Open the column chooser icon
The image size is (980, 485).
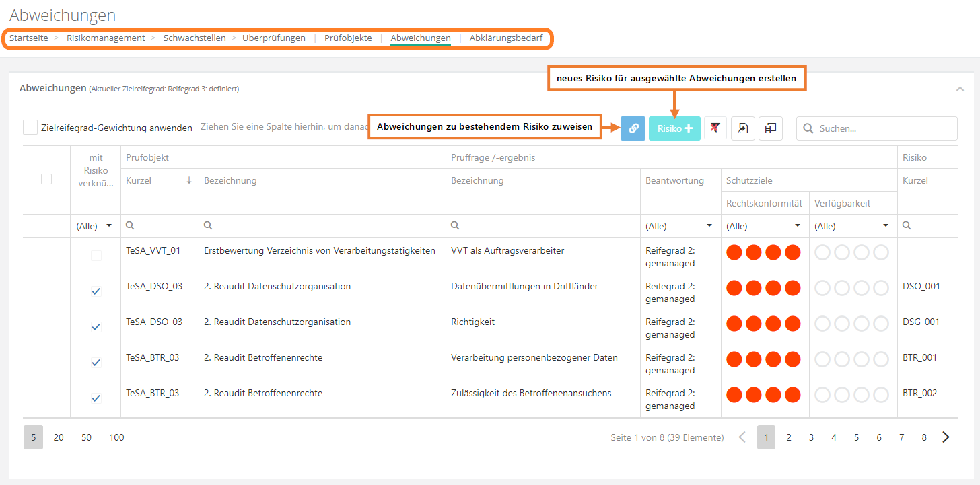click(770, 128)
